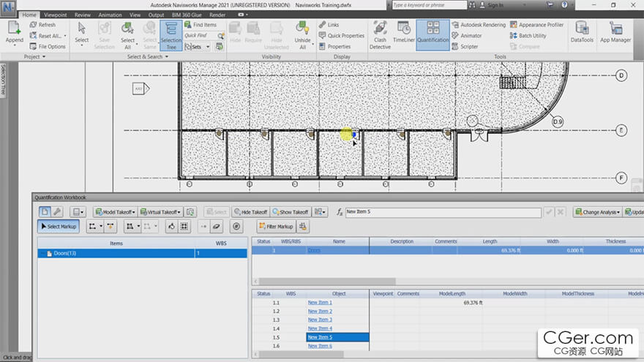Viewport: 644px width, 362px height.
Task: Open Autodesk Rendering
Action: [479, 25]
